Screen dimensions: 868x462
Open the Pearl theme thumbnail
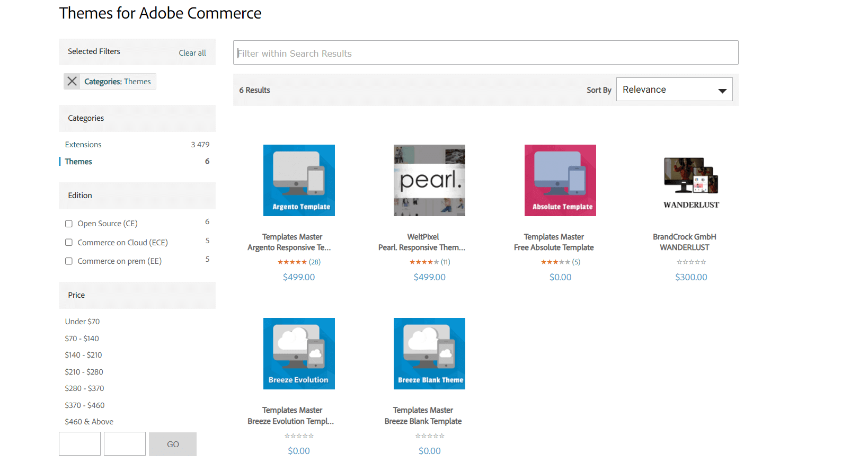tap(429, 180)
